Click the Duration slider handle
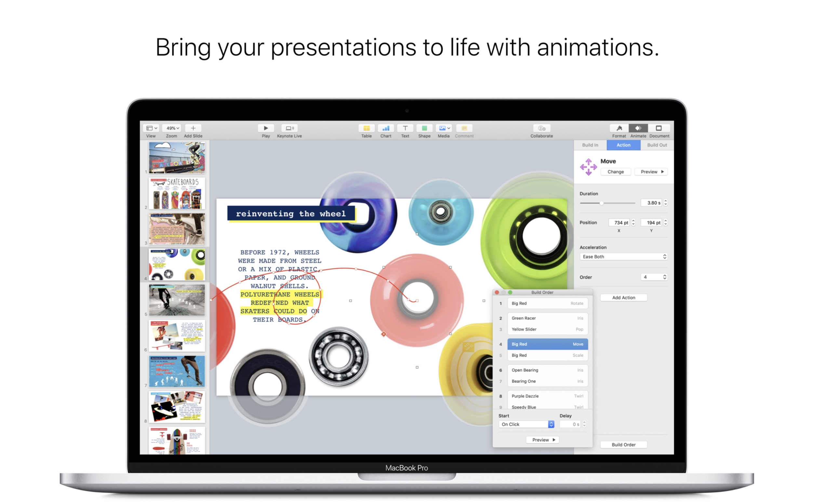This screenshot has height=504, width=813. click(601, 203)
